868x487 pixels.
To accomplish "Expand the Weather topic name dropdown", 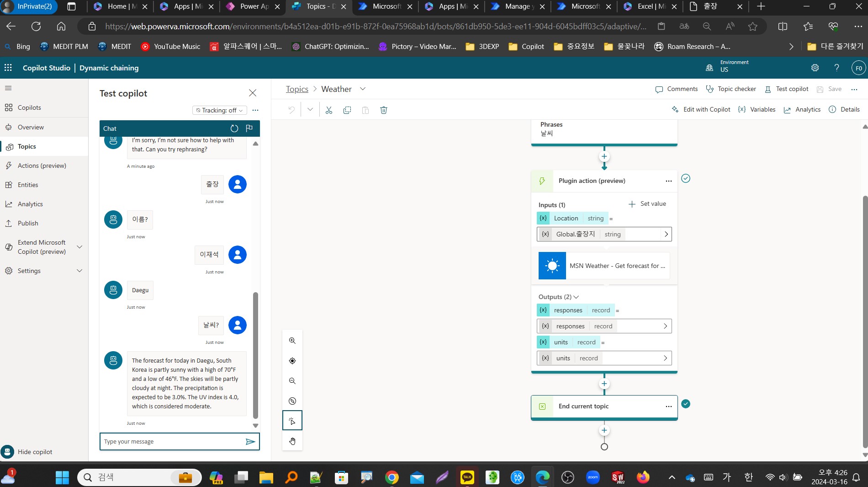I will (363, 89).
